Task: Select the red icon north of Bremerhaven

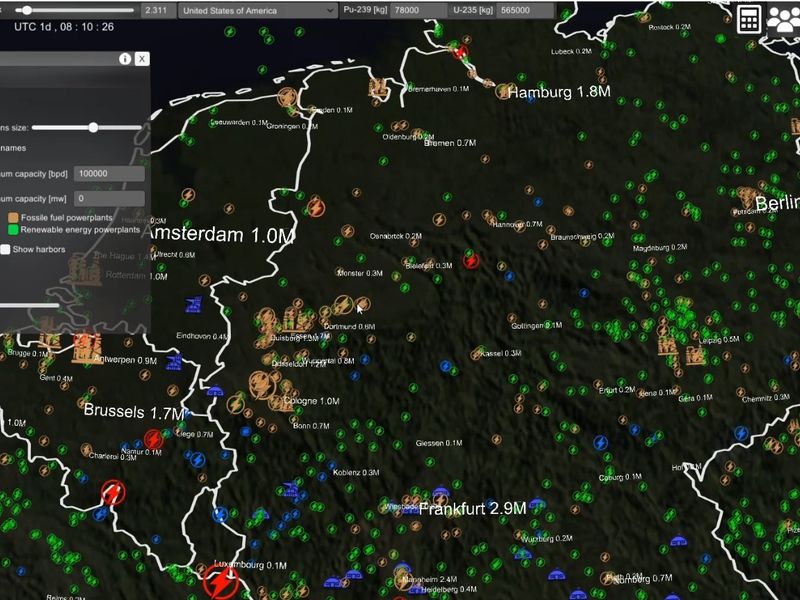Action: [x=460, y=52]
